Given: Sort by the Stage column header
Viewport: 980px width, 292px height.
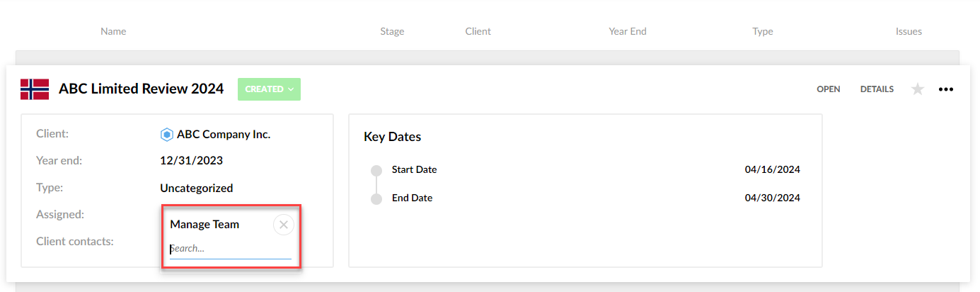Looking at the screenshot, I should [392, 31].
